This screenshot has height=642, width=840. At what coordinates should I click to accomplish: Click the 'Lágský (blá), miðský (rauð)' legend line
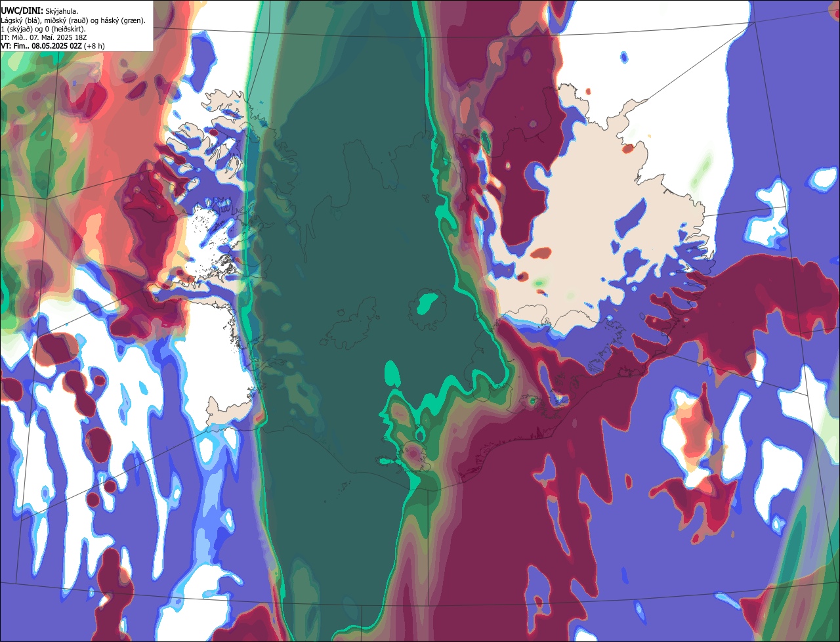click(73, 20)
